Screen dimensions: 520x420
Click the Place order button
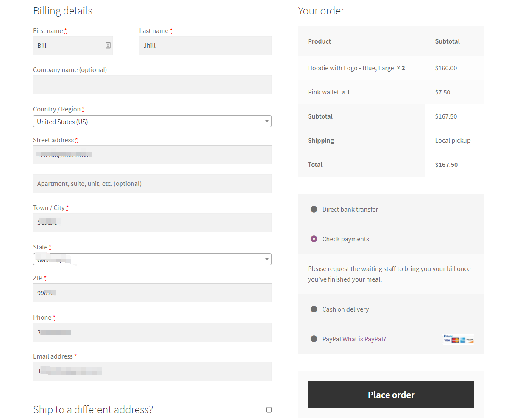[391, 394]
